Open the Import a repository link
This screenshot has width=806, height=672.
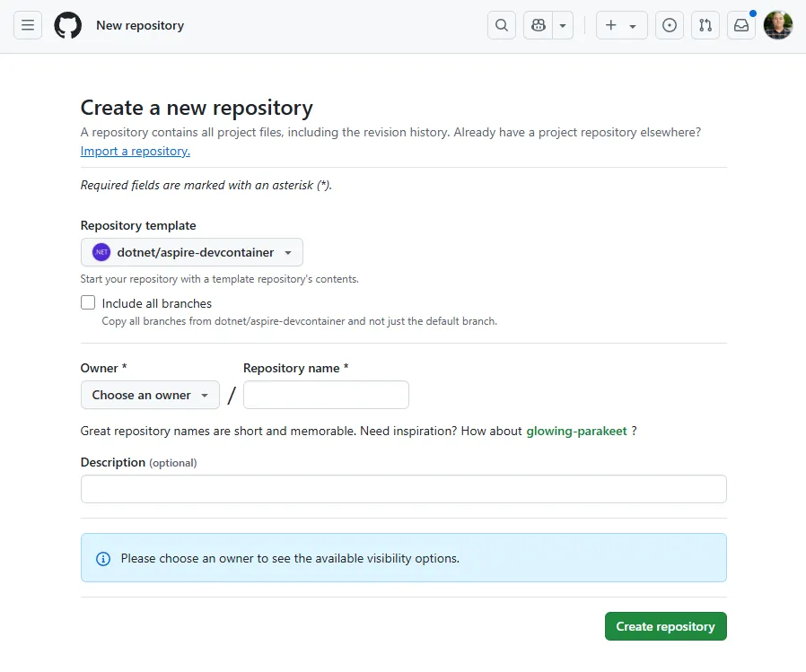(135, 151)
